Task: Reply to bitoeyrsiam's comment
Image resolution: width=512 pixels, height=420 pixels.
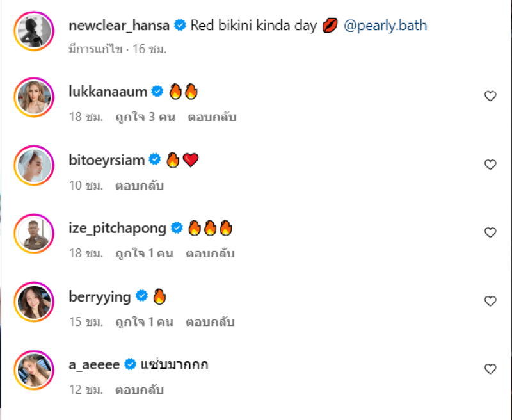Action: [140, 186]
